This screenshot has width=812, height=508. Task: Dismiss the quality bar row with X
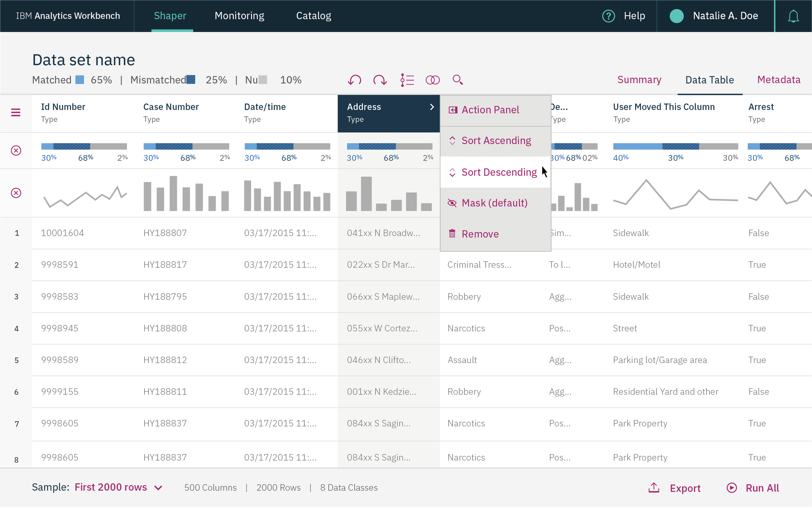[16, 150]
